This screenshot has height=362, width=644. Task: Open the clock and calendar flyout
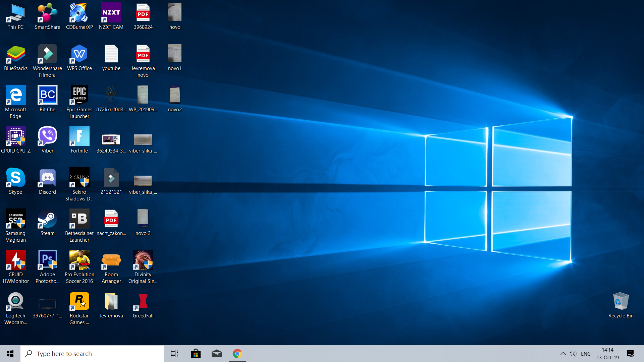pos(607,354)
